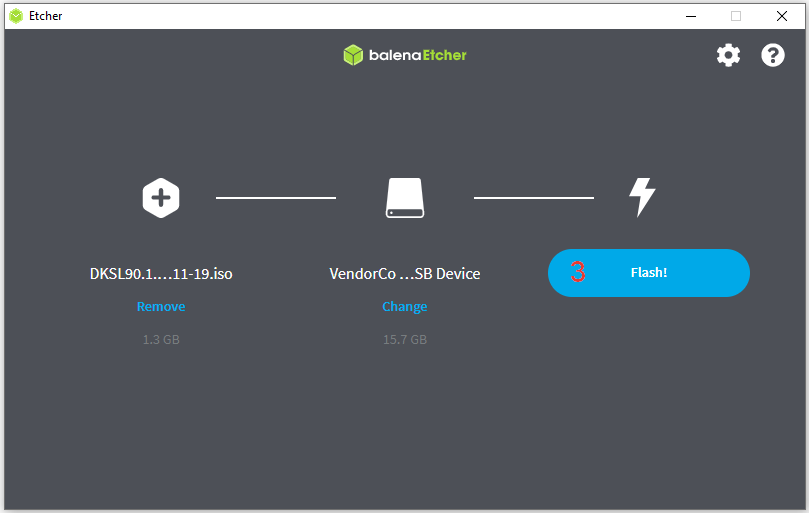Click the VendorCo ...SB Device name

405,274
